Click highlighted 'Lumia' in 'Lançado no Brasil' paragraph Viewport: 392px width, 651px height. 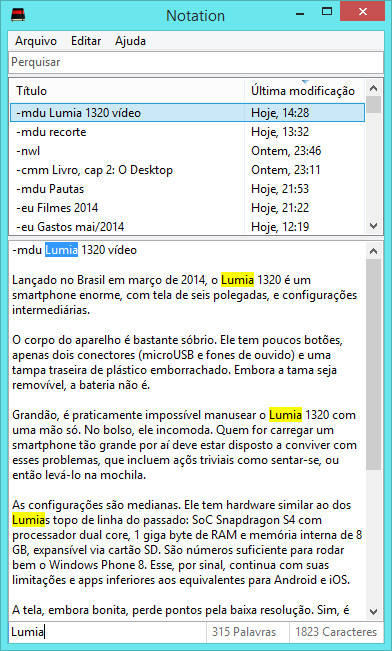(237, 280)
